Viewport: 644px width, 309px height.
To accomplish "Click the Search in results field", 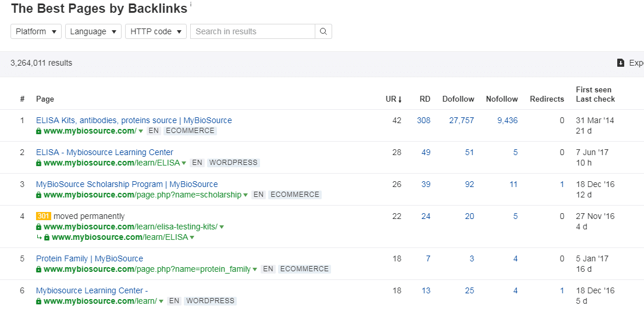I will tap(252, 31).
